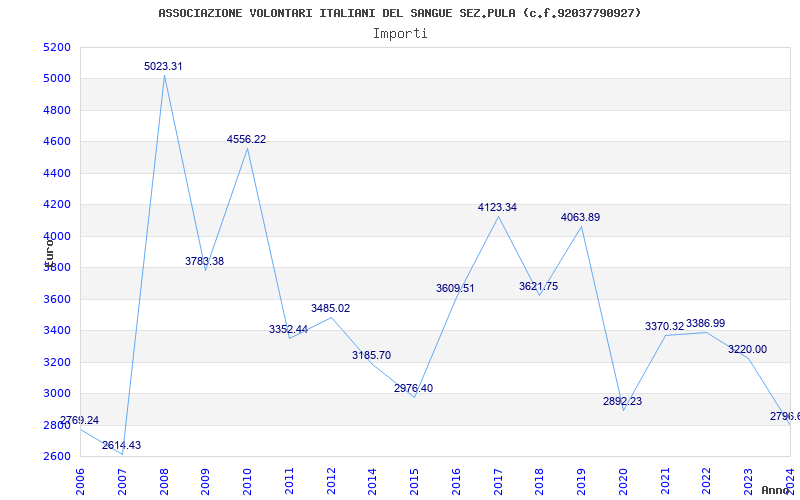Image resolution: width=800 pixels, height=500 pixels.
Task: Select data label 5023.31
Action: click(x=163, y=66)
